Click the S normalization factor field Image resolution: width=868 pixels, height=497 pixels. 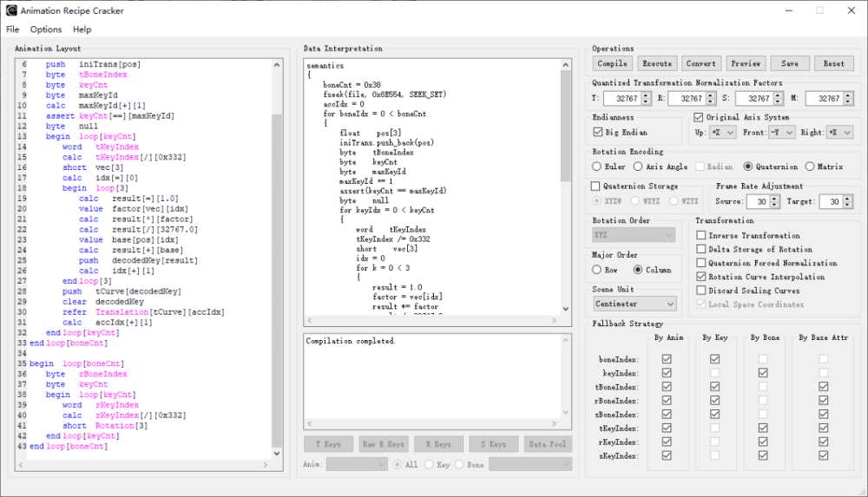click(x=754, y=99)
